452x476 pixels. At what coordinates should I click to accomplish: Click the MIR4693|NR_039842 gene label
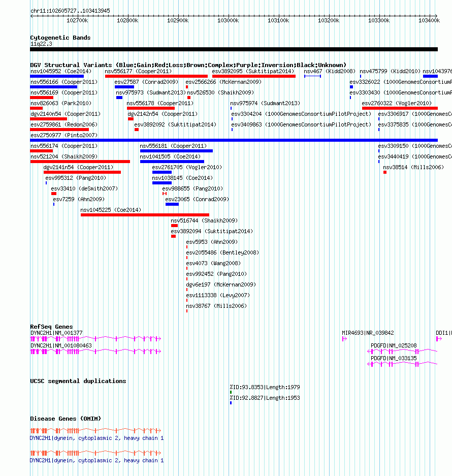(368, 333)
